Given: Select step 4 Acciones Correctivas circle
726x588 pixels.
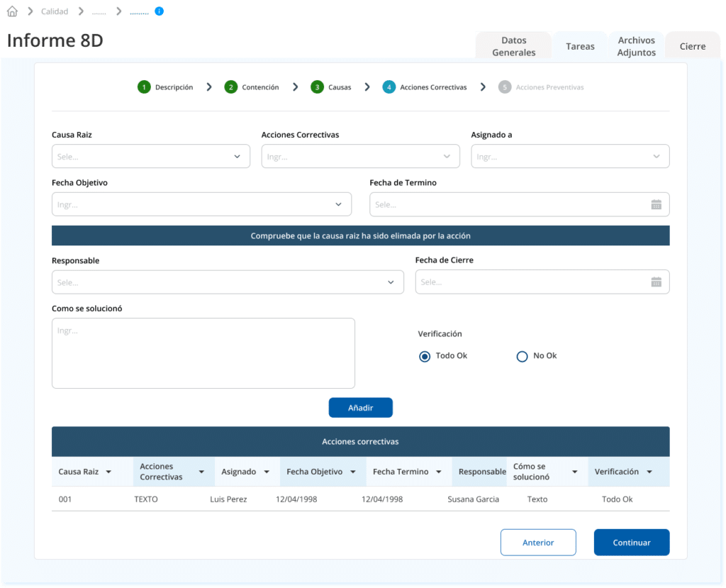Looking at the screenshot, I should click(x=389, y=87).
